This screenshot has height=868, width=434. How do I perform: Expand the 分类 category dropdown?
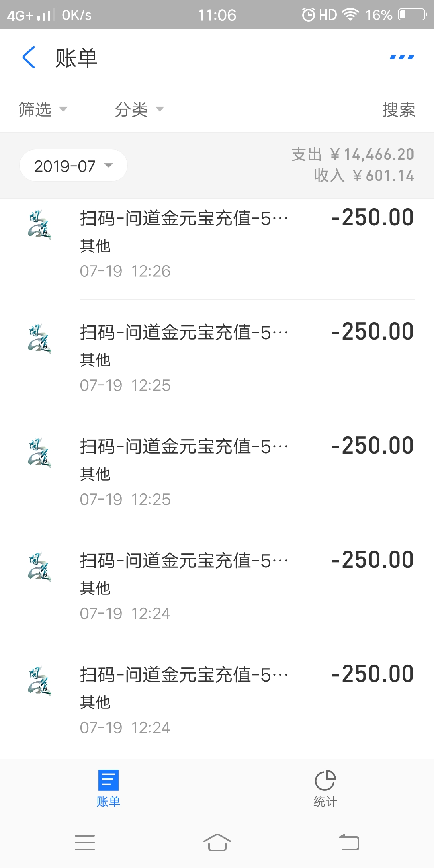click(x=139, y=109)
